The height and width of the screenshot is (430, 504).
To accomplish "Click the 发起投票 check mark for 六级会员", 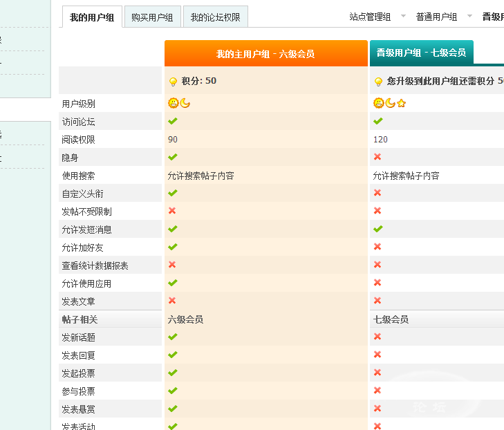I will [173, 373].
